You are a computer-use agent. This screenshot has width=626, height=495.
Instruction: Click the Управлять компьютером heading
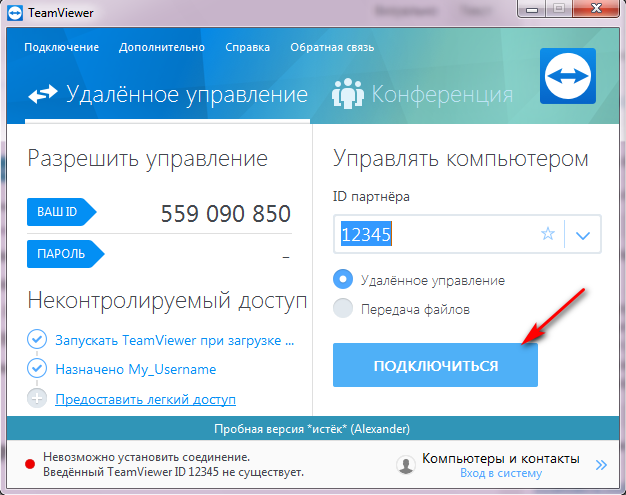461,159
